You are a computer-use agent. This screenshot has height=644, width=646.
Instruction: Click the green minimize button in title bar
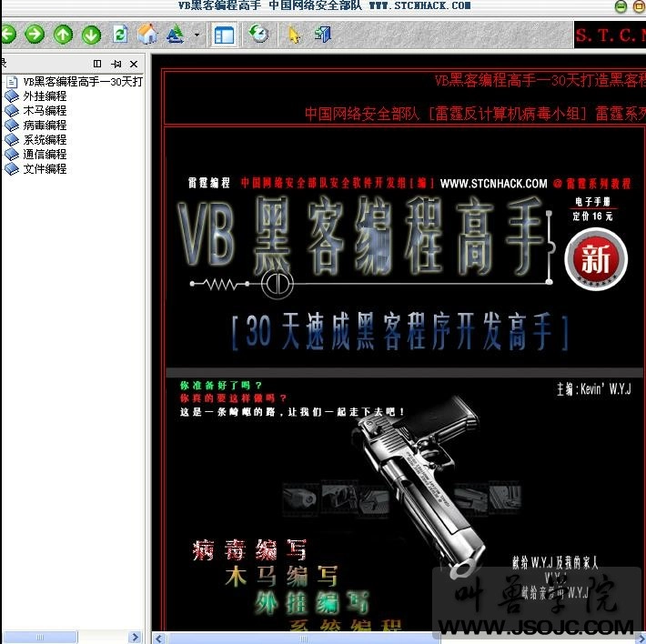(621, 6)
